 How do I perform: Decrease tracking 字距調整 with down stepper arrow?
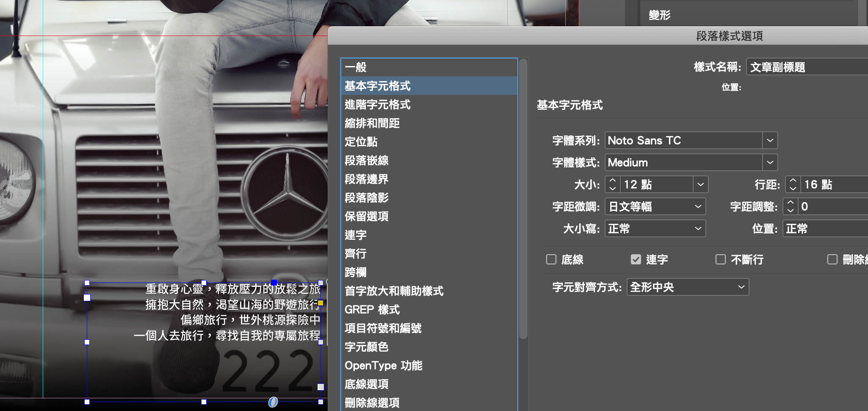coord(790,211)
